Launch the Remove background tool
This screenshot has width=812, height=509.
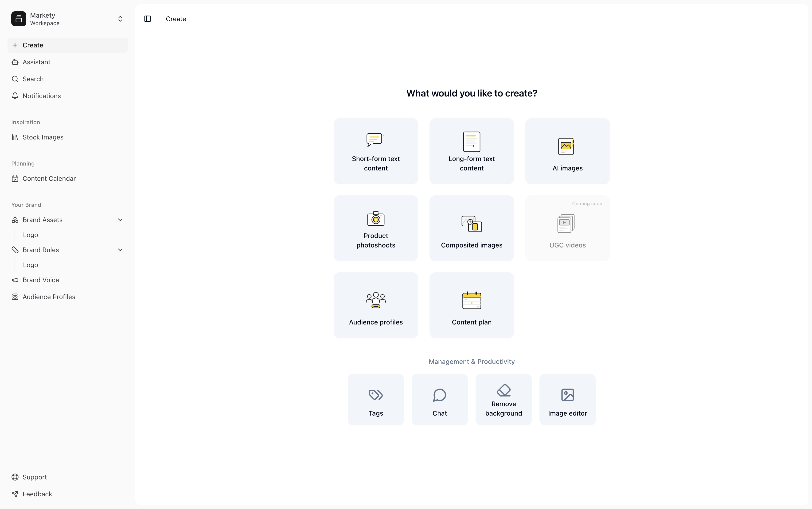pyautogui.click(x=504, y=400)
